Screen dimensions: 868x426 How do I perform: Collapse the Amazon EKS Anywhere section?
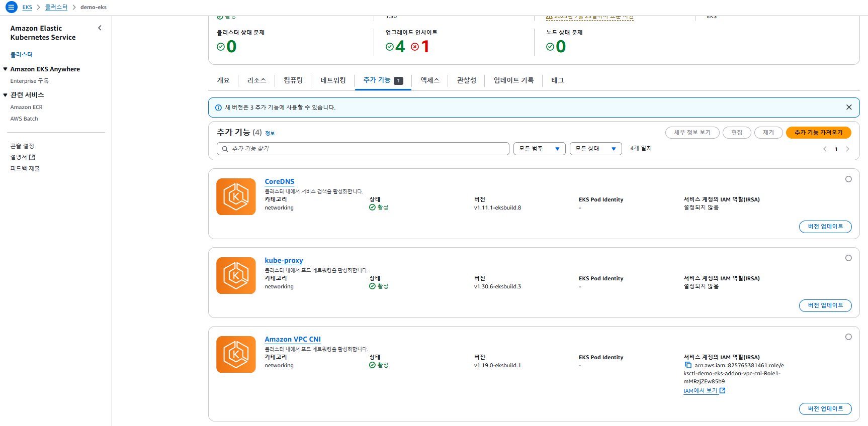(5, 69)
